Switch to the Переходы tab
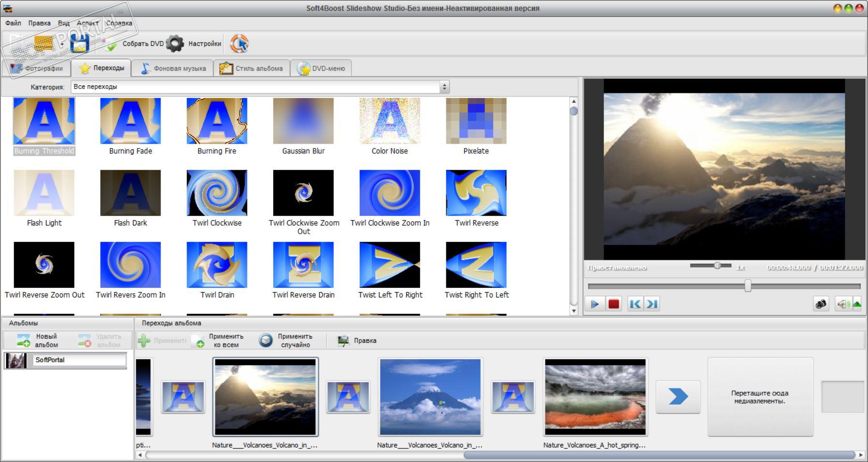Image resolution: width=868 pixels, height=462 pixels. point(101,68)
